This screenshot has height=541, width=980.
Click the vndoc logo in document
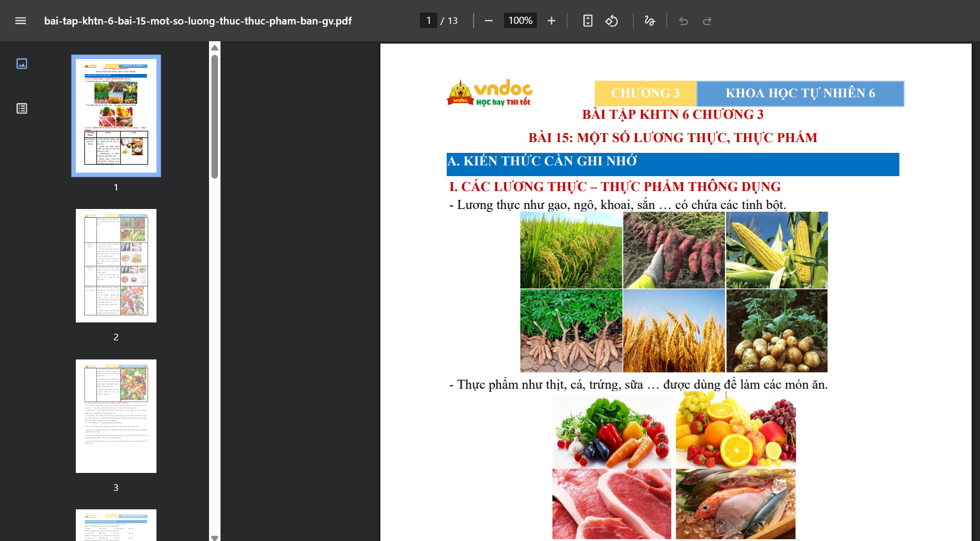tap(490, 93)
